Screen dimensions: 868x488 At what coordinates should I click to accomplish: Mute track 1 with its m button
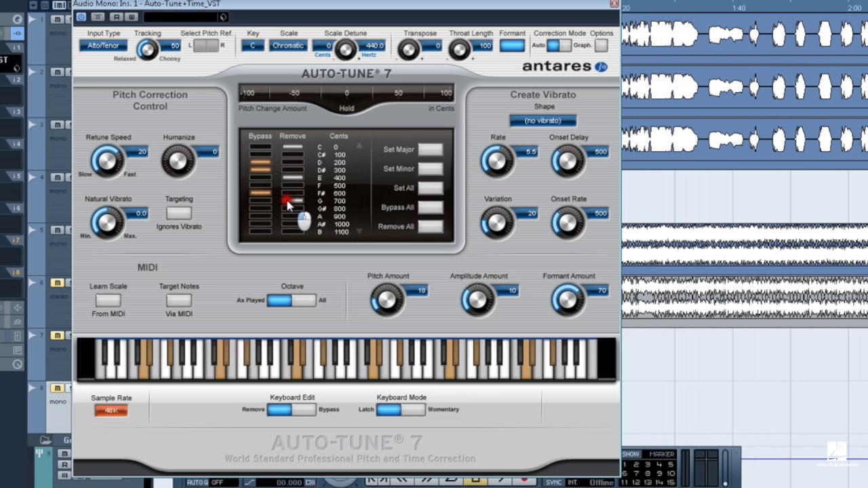(x=57, y=20)
